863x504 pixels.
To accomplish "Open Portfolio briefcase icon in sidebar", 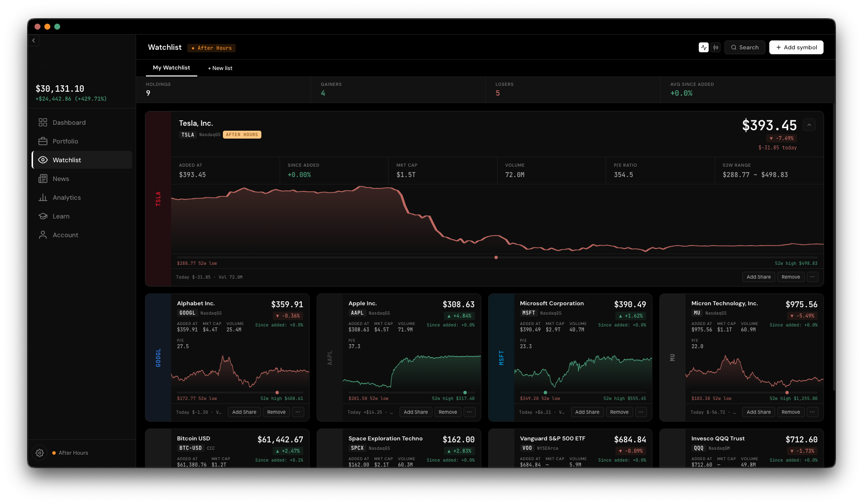I will 43,141.
